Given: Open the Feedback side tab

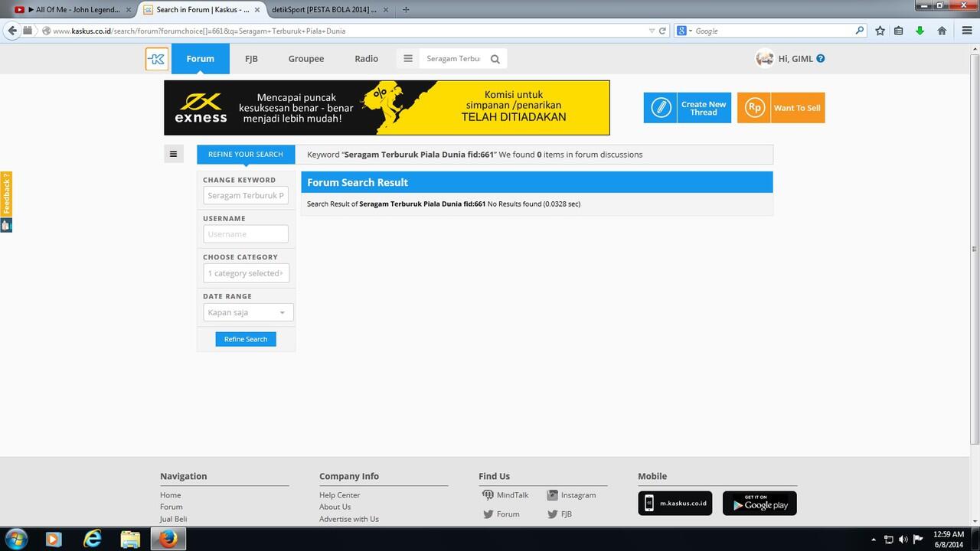Looking at the screenshot, I should click(x=6, y=194).
